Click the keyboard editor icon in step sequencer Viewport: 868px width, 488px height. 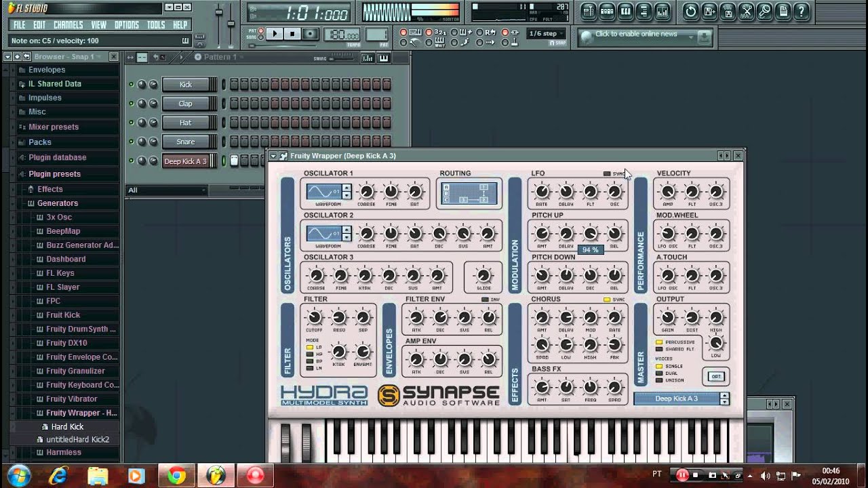coord(384,58)
